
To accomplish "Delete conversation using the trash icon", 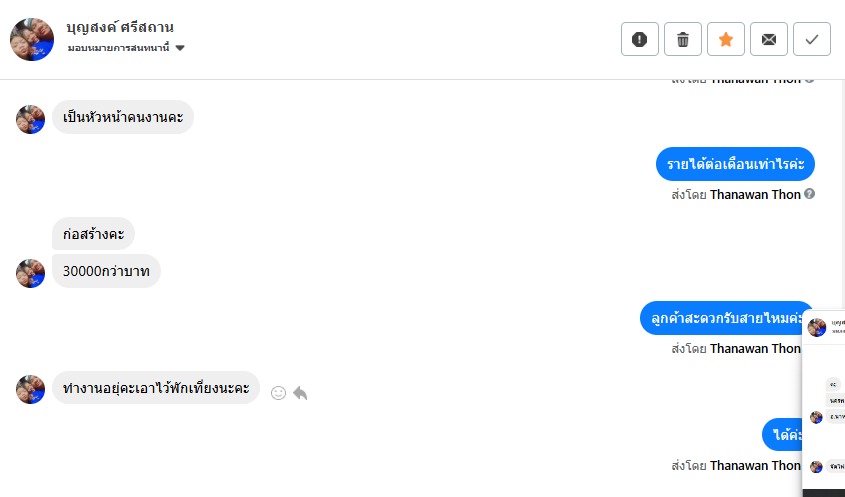I will coord(683,39).
